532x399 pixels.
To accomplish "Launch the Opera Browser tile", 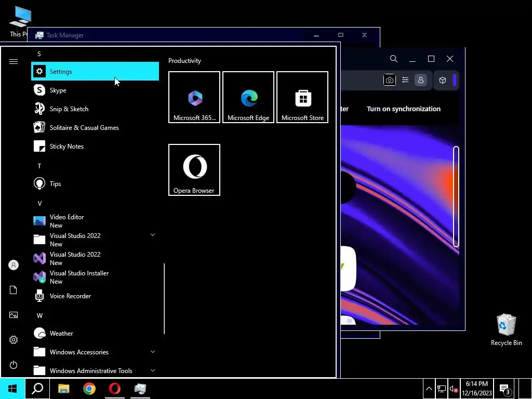I will 194,170.
